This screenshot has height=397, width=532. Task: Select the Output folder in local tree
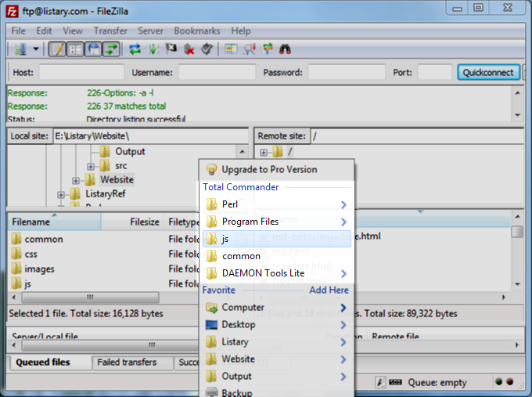coord(130,151)
